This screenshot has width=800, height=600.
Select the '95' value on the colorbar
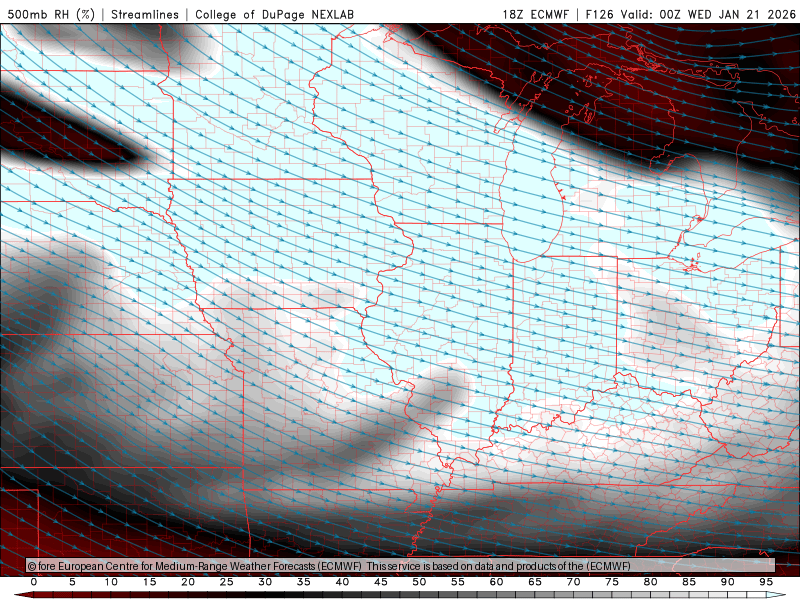pos(766,582)
